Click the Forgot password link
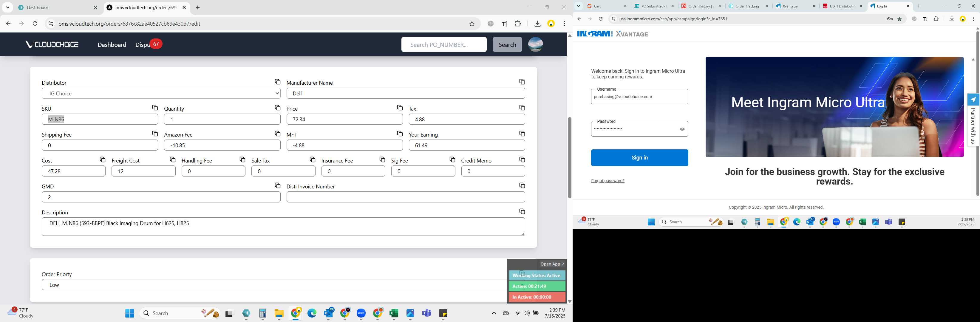The image size is (980, 322). (x=608, y=181)
